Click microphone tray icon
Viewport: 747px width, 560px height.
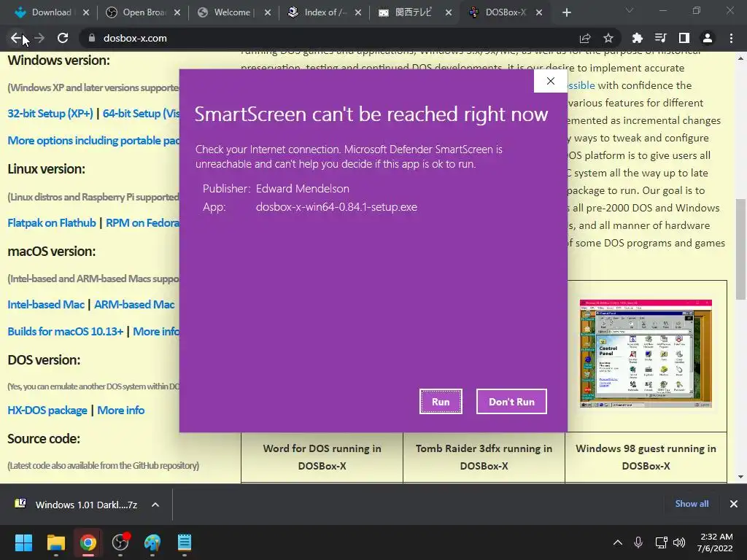pyautogui.click(x=638, y=542)
